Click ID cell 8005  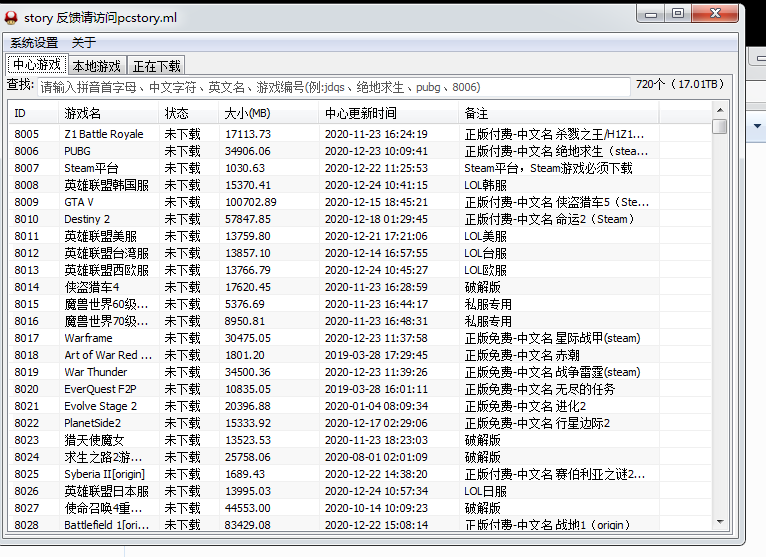point(26,134)
